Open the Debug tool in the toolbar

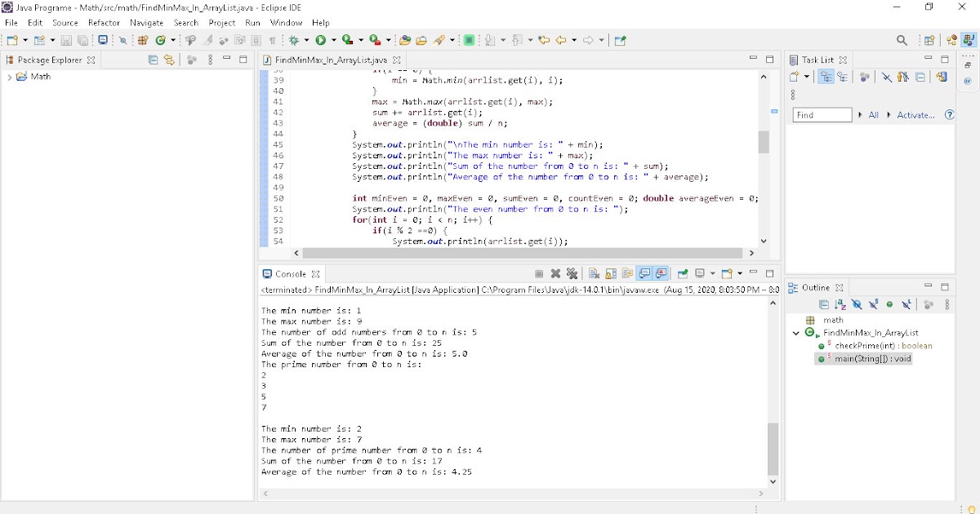(293, 38)
